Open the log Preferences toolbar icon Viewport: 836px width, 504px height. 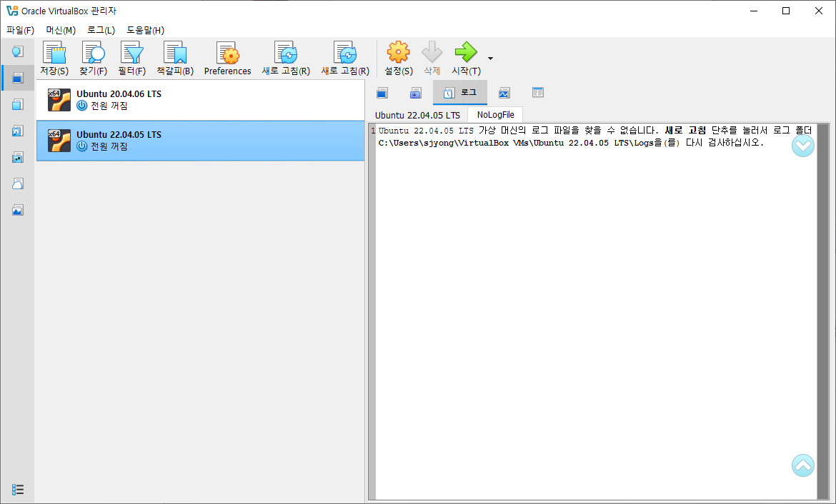click(x=228, y=53)
